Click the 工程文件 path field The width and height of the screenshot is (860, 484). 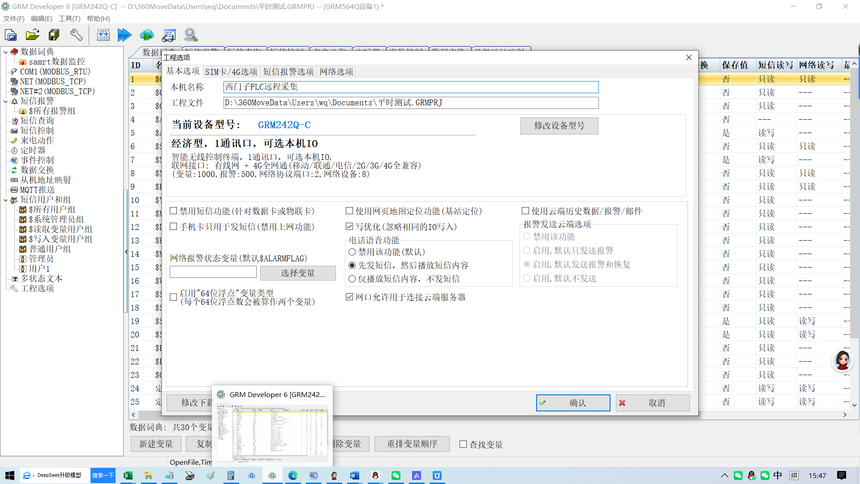click(411, 103)
